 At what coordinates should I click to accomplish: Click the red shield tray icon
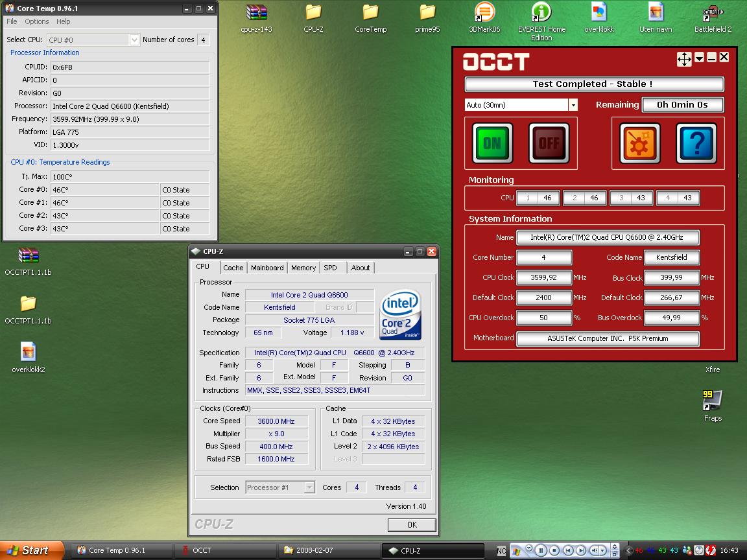pos(710,550)
